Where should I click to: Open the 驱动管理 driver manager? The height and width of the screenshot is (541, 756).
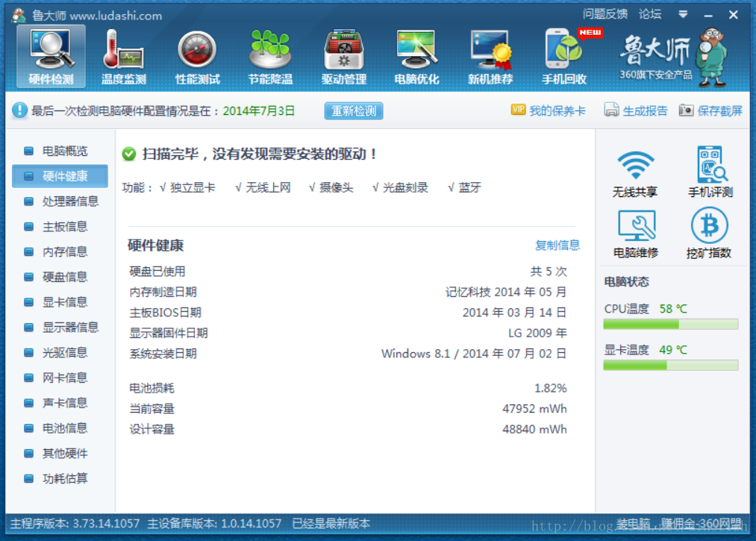pyautogui.click(x=344, y=57)
